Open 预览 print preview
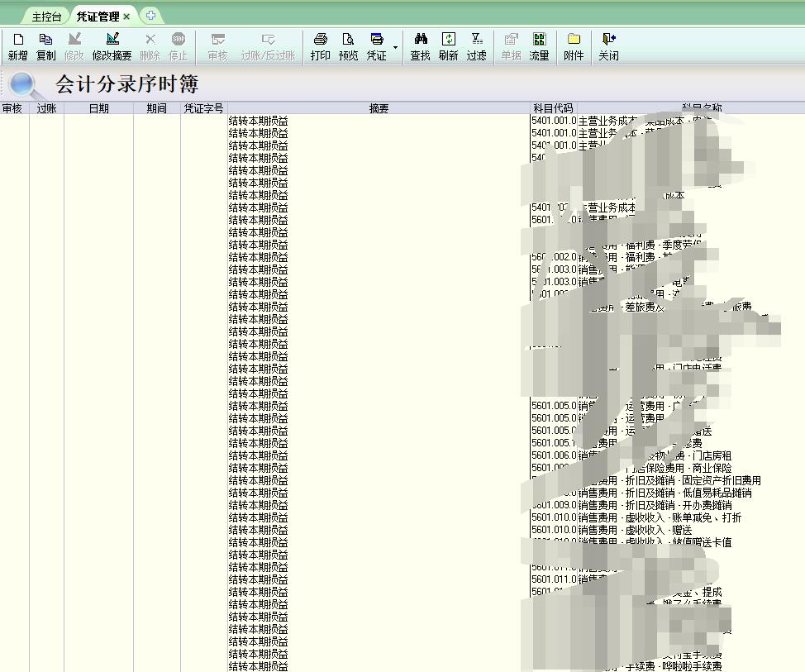This screenshot has height=672, width=805. [x=348, y=47]
